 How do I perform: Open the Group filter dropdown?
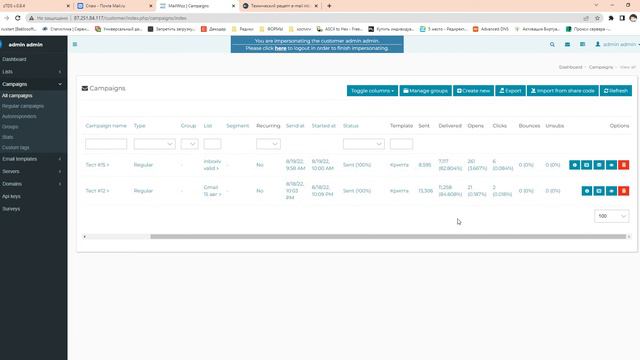click(189, 144)
